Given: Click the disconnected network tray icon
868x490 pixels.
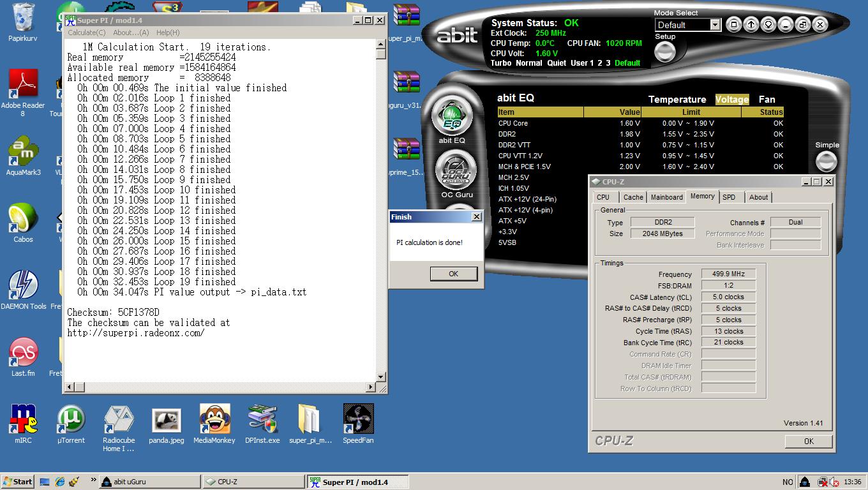Looking at the screenshot, I should pos(823,482).
